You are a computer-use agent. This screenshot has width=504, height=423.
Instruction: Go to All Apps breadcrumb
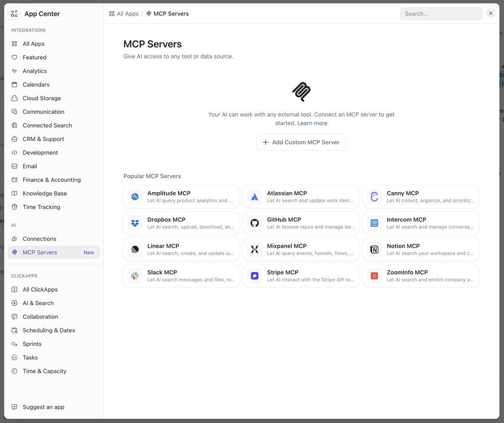tap(123, 14)
